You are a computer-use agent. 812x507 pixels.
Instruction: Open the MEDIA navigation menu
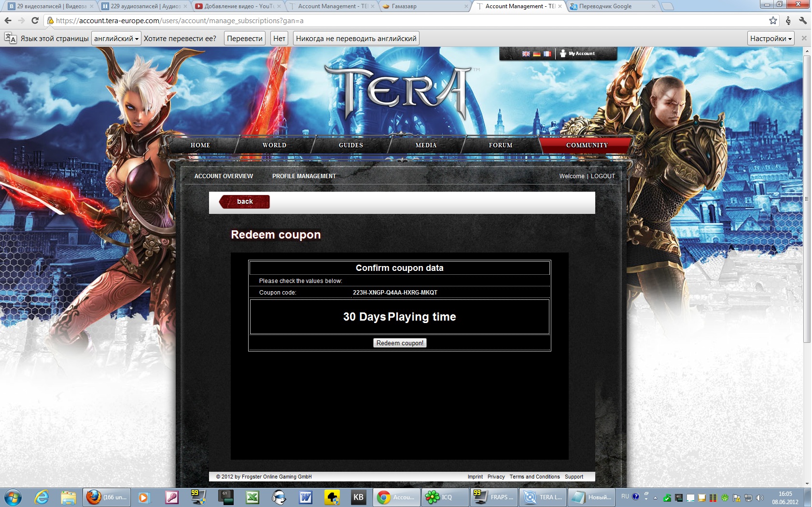(x=426, y=145)
